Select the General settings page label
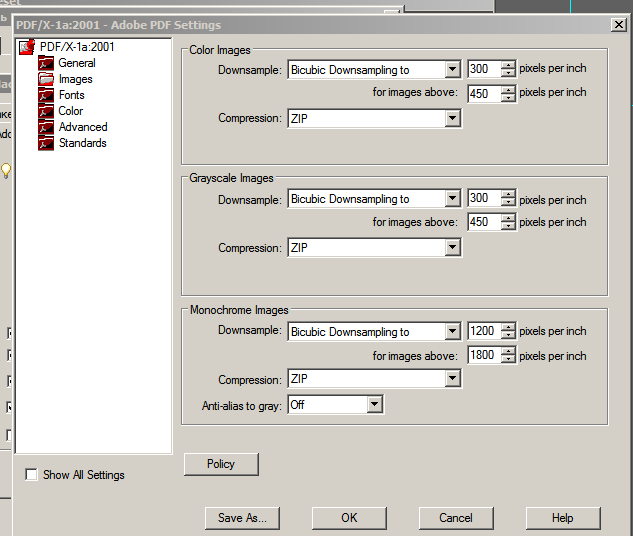 [x=77, y=63]
